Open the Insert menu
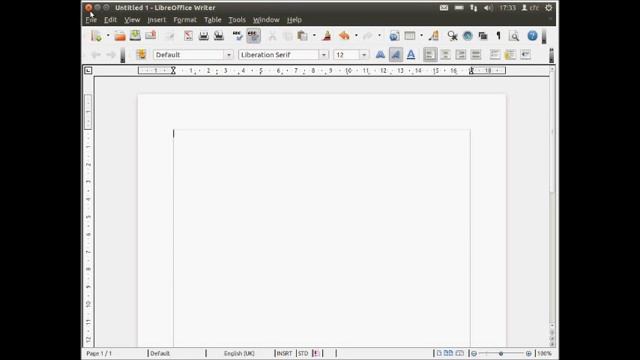Screen dimensions: 640x360 click(x=157, y=20)
